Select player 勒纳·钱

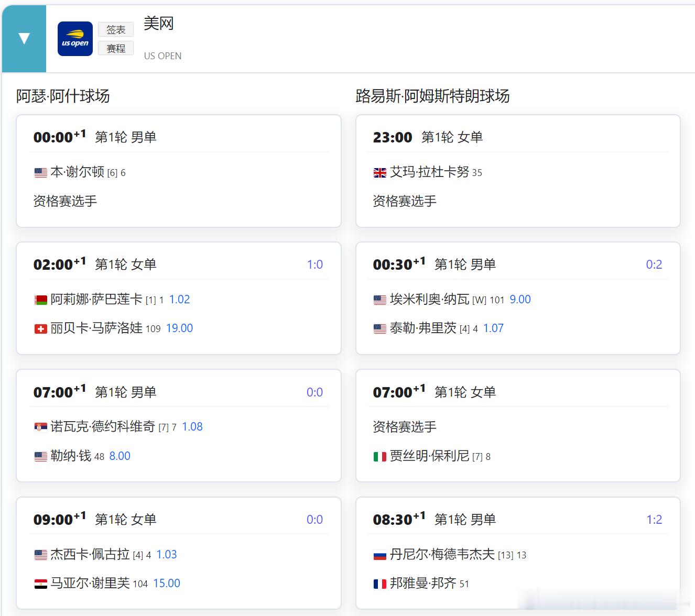71,456
